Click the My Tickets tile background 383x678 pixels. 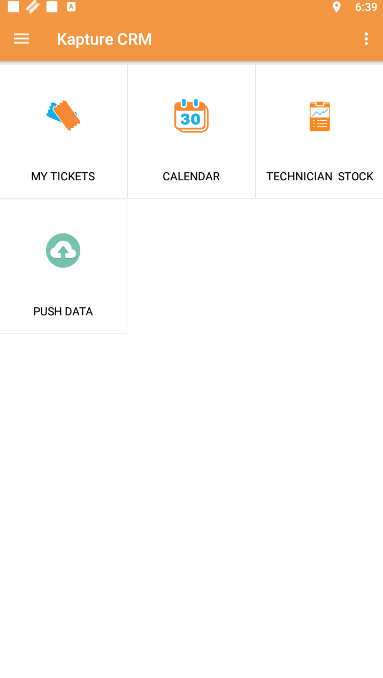pyautogui.click(x=63, y=131)
